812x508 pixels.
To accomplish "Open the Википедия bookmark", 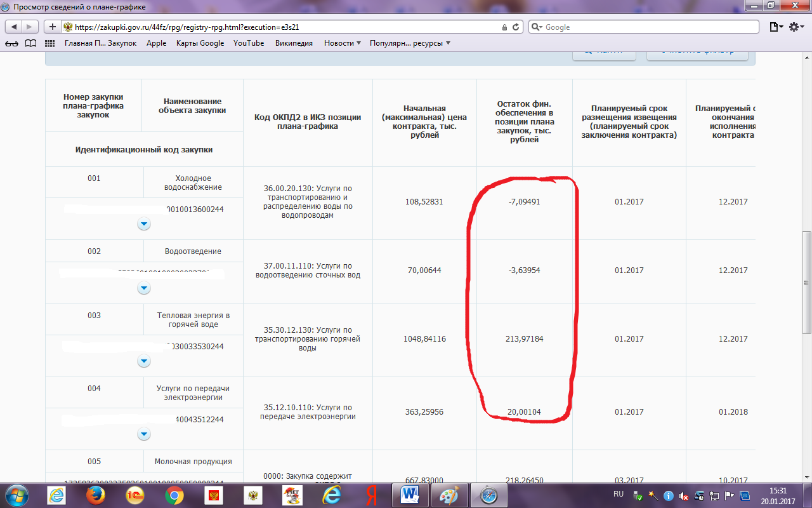I will [x=294, y=43].
